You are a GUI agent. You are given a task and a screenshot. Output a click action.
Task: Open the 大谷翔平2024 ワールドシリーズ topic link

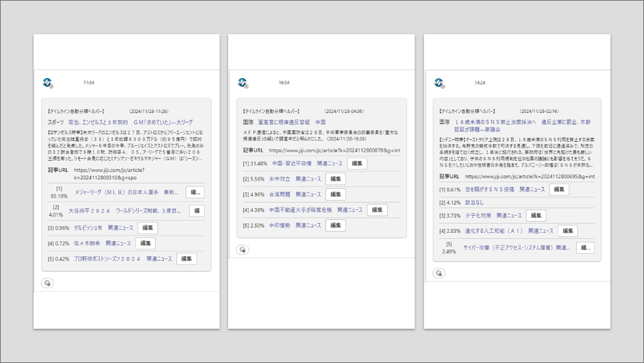124,211
